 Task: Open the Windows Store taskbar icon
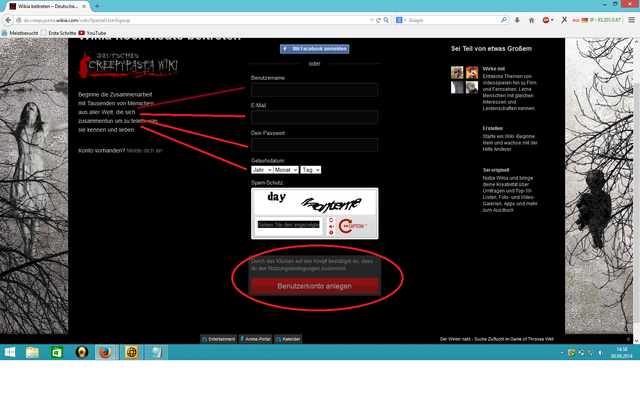pyautogui.click(x=57, y=352)
